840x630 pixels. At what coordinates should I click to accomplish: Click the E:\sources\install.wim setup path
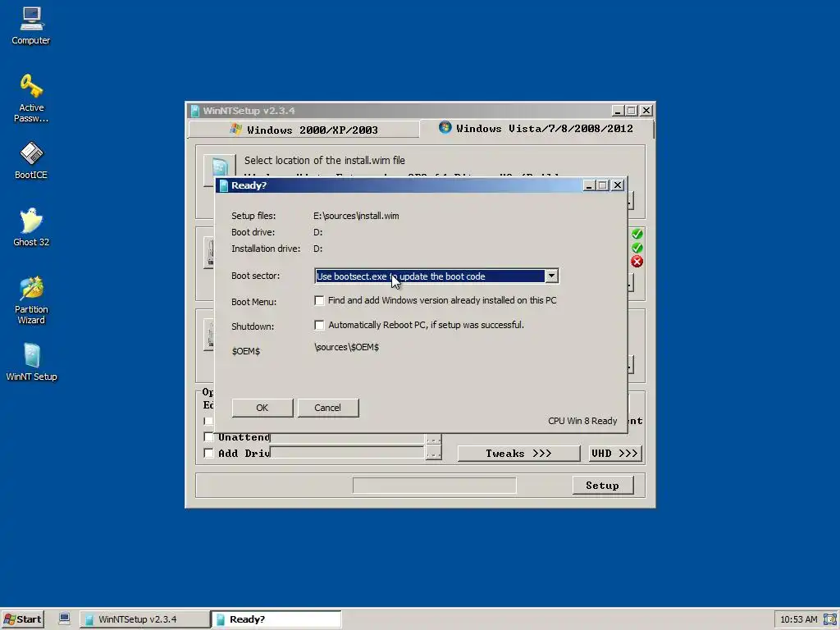coord(356,216)
